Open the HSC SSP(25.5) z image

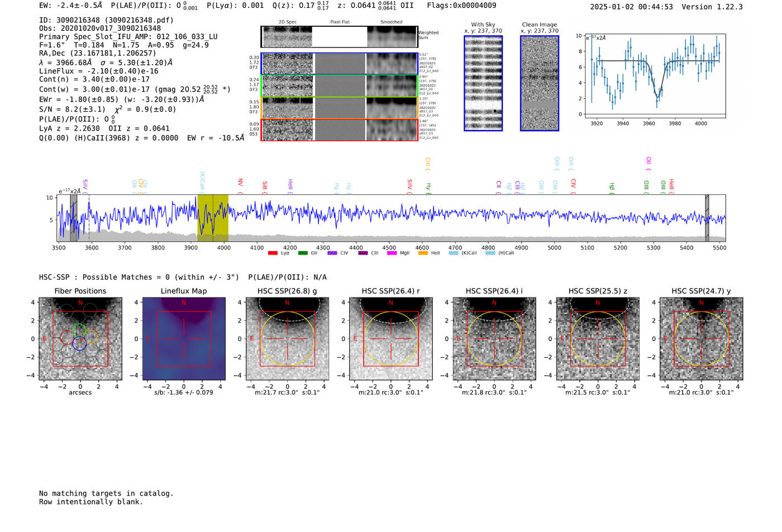tap(598, 338)
